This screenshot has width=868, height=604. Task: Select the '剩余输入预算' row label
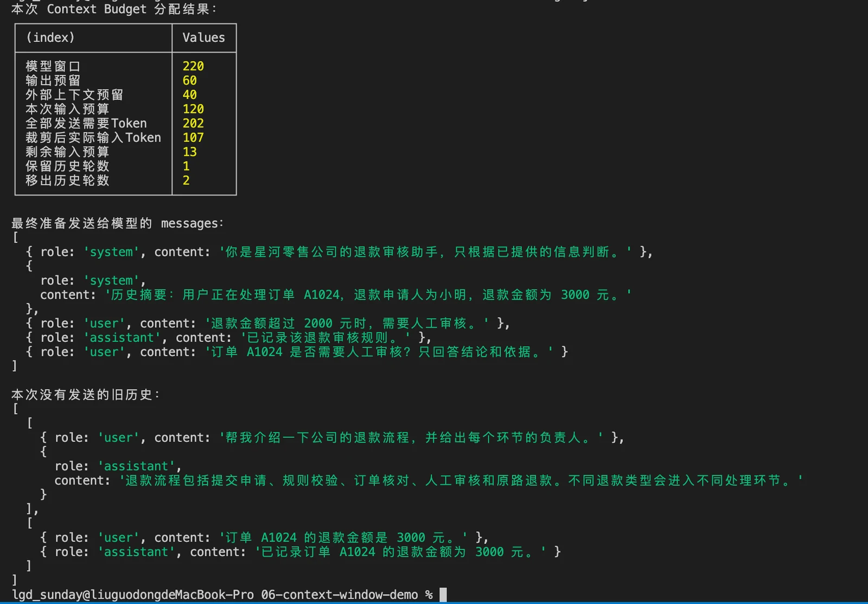[67, 151]
